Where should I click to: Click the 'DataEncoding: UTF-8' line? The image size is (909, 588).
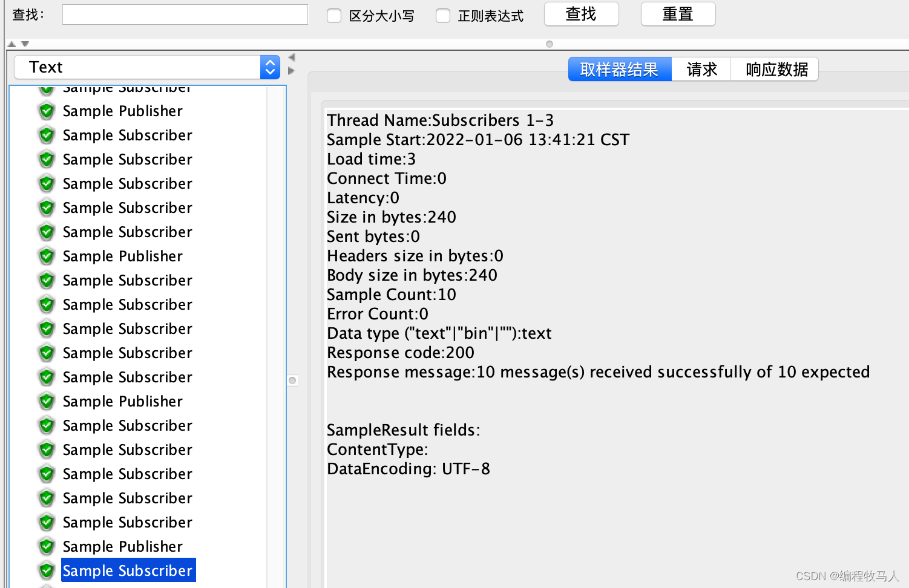409,469
